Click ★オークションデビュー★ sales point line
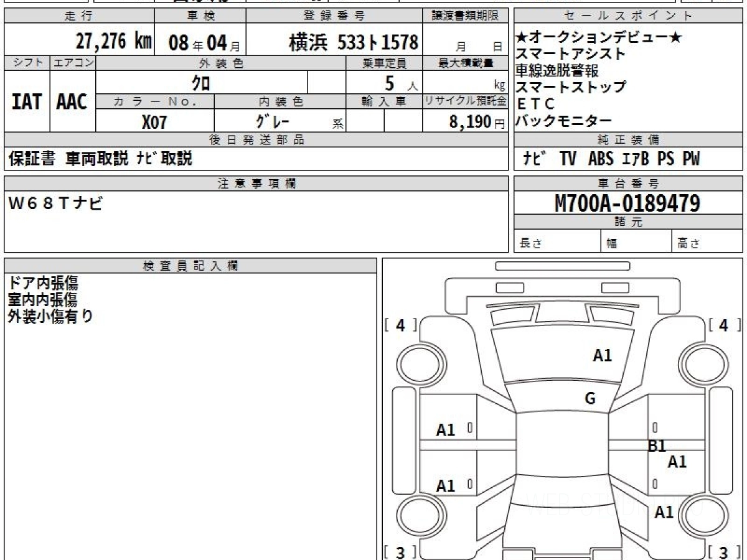 tap(598, 38)
